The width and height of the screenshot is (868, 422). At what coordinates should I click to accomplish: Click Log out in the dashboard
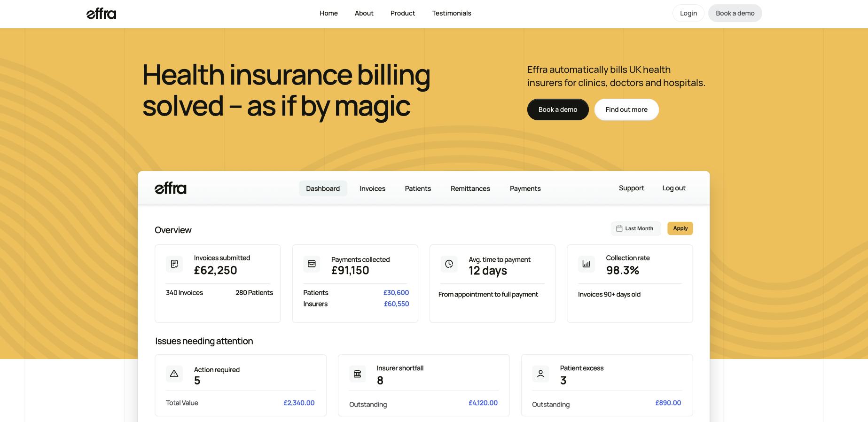tap(674, 188)
